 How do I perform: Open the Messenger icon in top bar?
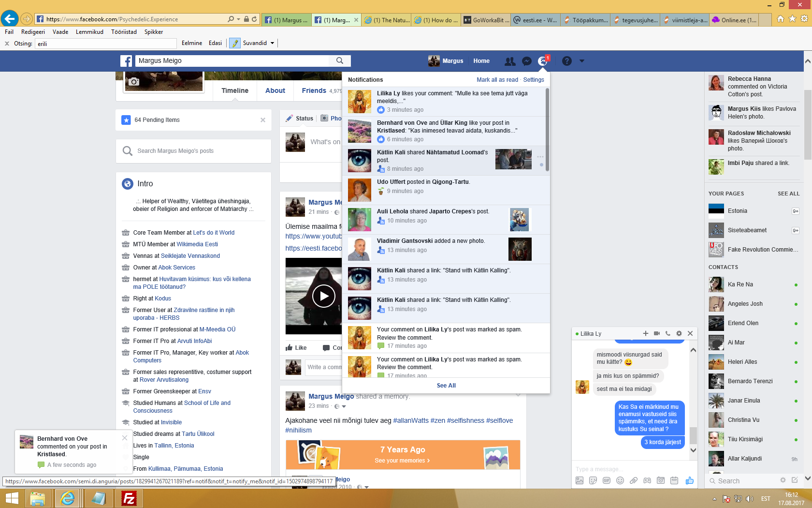click(527, 61)
